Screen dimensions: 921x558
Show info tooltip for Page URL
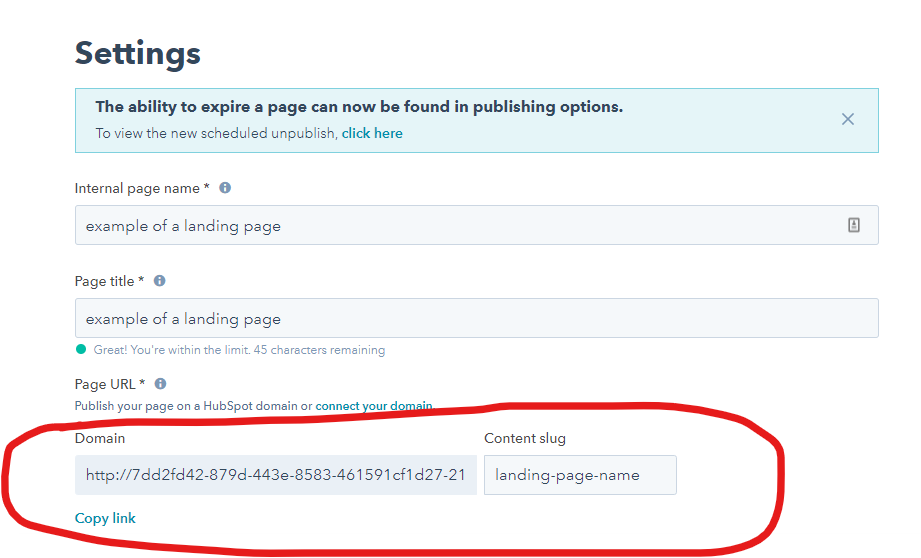pos(160,384)
